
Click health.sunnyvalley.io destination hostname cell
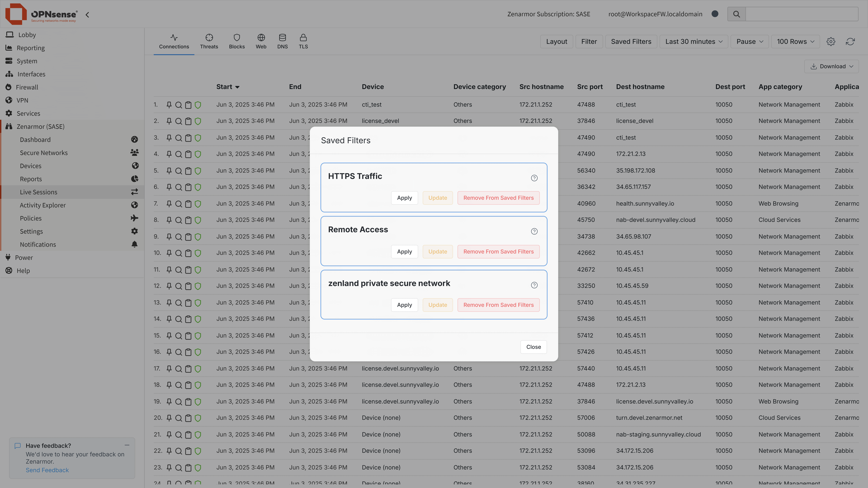[x=645, y=204]
